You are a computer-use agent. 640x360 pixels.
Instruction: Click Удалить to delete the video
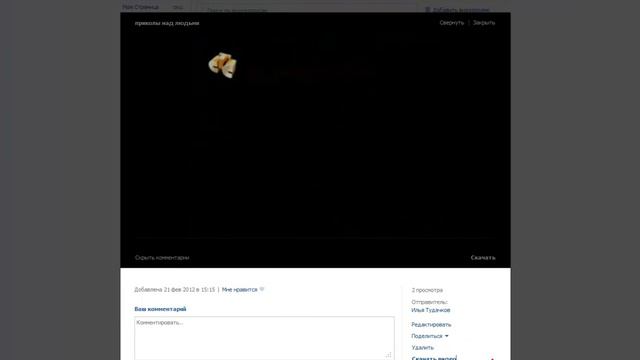(x=422, y=348)
